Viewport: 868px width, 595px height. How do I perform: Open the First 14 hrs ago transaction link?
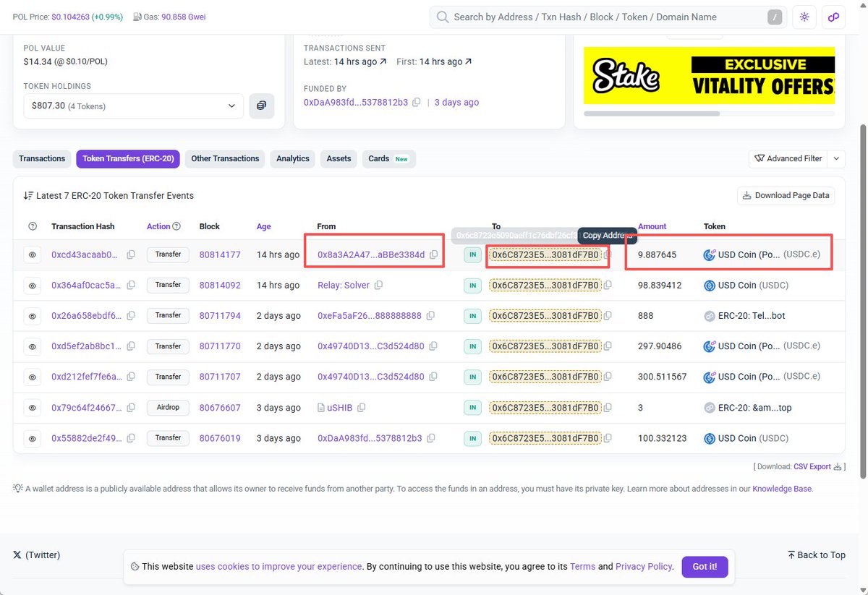446,61
